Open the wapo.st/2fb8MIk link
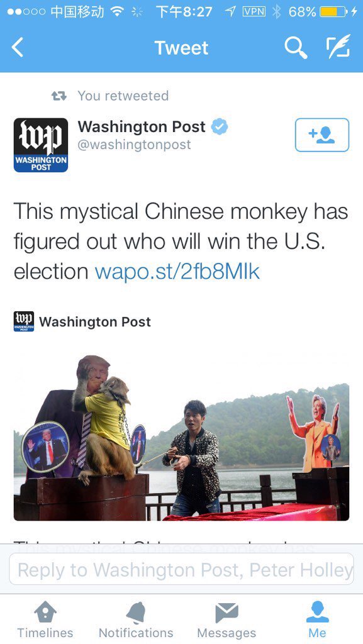This screenshot has width=363, height=644. (x=177, y=272)
